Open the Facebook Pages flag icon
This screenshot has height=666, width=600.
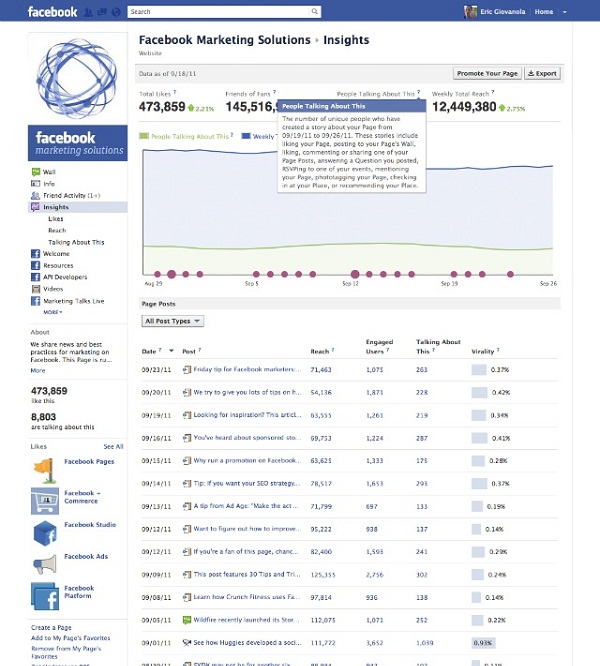click(45, 471)
